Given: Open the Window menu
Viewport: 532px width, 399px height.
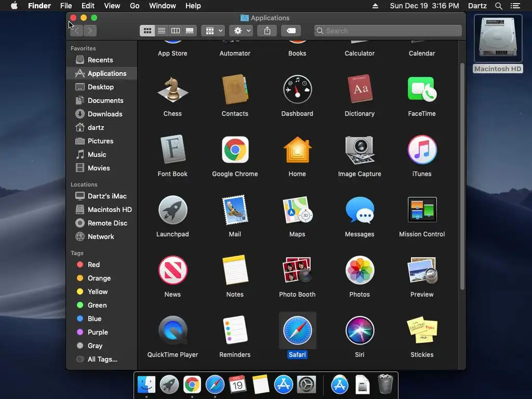Looking at the screenshot, I should pyautogui.click(x=163, y=6).
